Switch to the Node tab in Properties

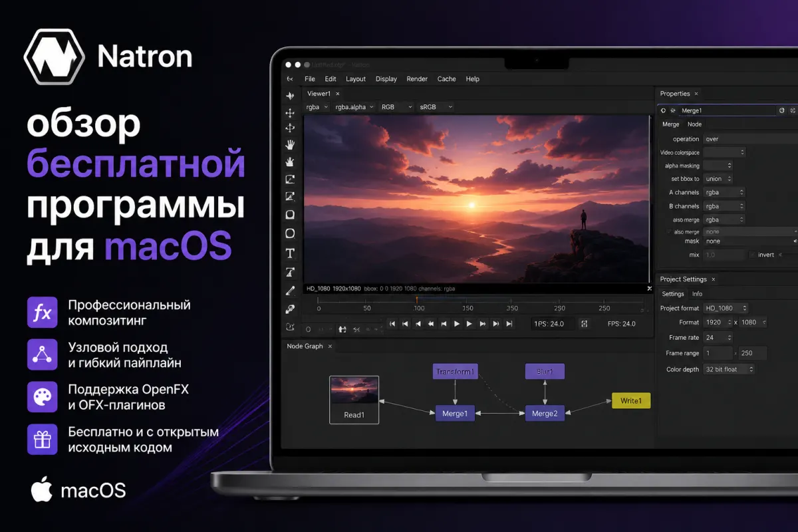click(x=694, y=124)
